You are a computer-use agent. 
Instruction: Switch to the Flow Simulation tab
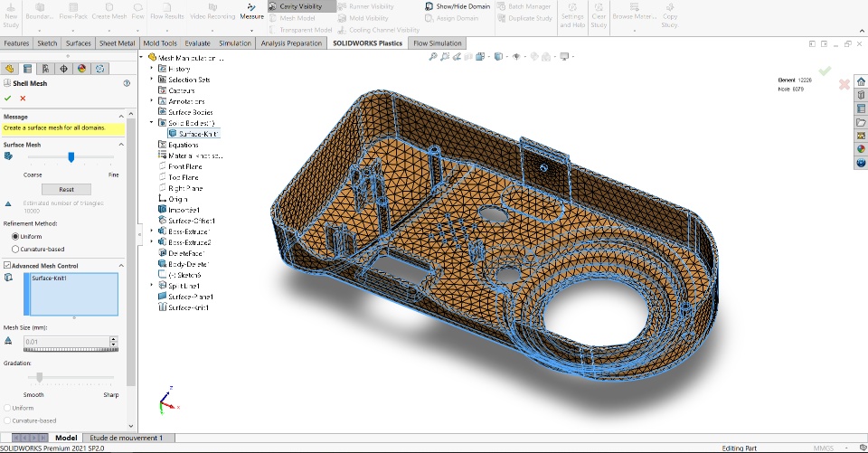(x=438, y=42)
